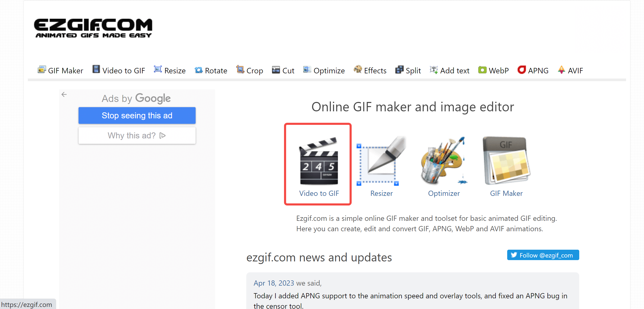Open the Optimizer paint tools icon

443,161
